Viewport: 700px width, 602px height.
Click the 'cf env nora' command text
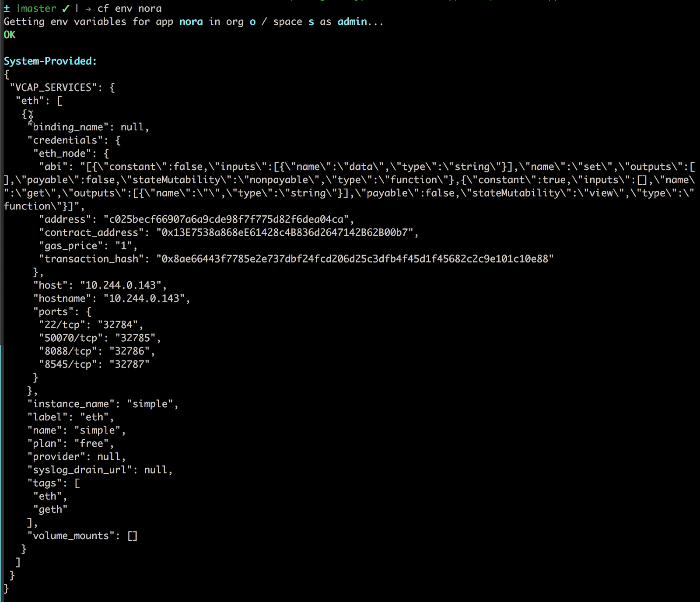tap(129, 8)
